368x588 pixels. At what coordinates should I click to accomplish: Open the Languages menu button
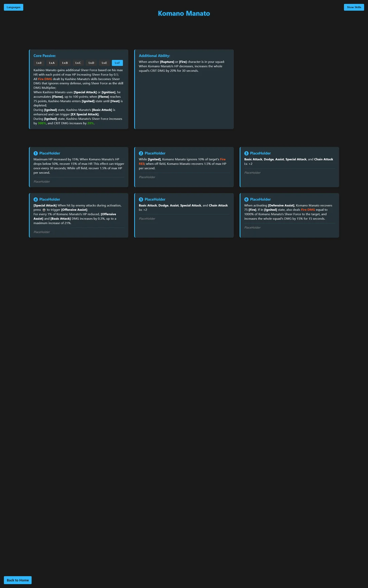click(14, 7)
